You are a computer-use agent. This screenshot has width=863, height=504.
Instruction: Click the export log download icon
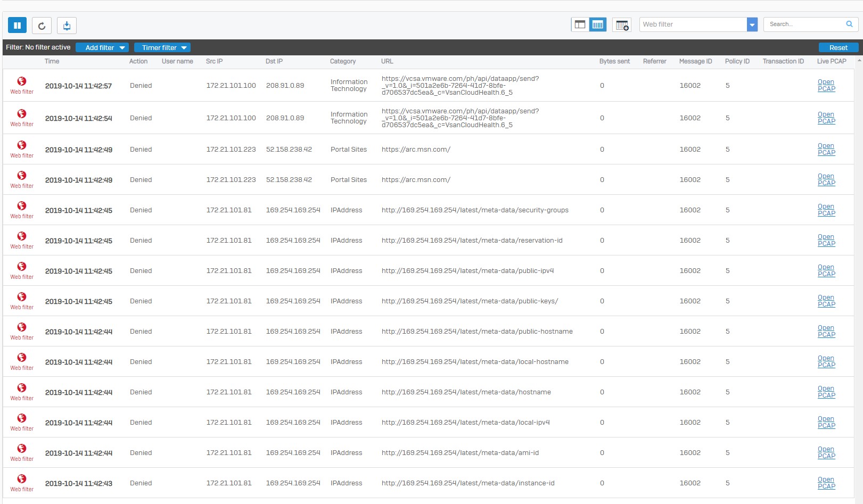(67, 25)
